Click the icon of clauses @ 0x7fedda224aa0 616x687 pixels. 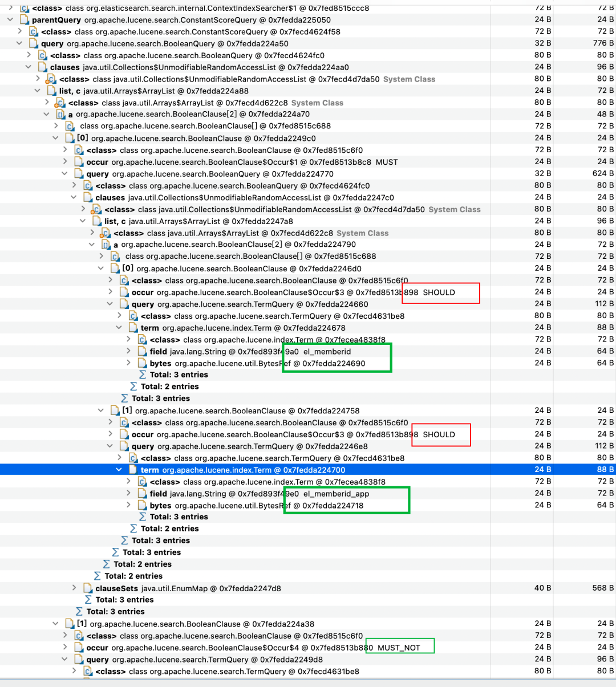[43, 67]
